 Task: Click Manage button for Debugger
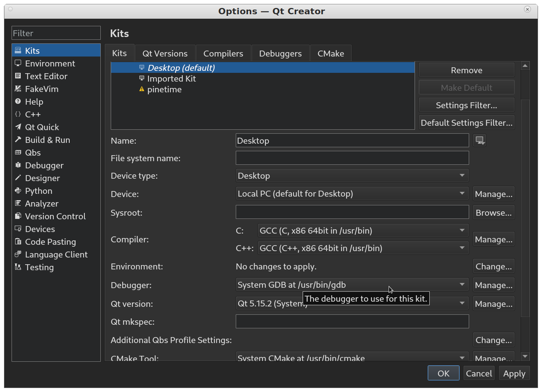coord(494,285)
